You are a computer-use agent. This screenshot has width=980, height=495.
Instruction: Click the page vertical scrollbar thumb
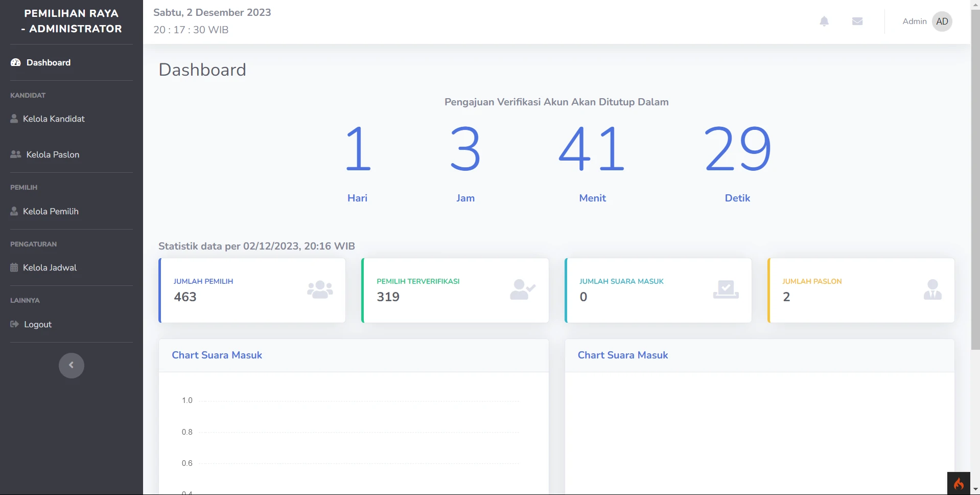(x=975, y=179)
